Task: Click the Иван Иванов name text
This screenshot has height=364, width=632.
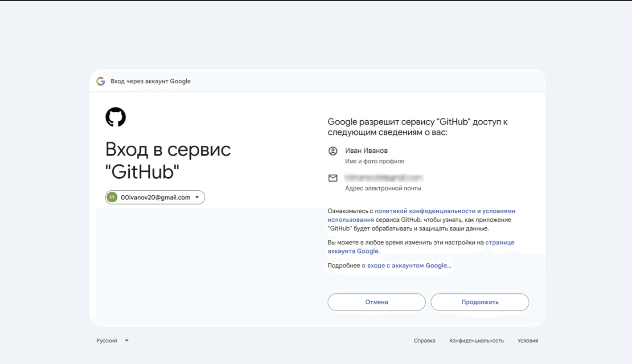Action: 366,151
